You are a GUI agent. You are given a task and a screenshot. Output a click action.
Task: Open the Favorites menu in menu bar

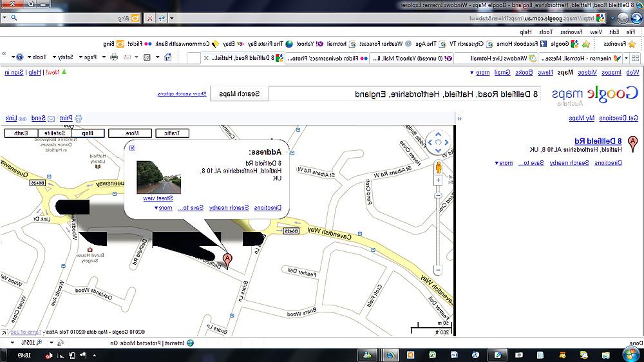(571, 32)
